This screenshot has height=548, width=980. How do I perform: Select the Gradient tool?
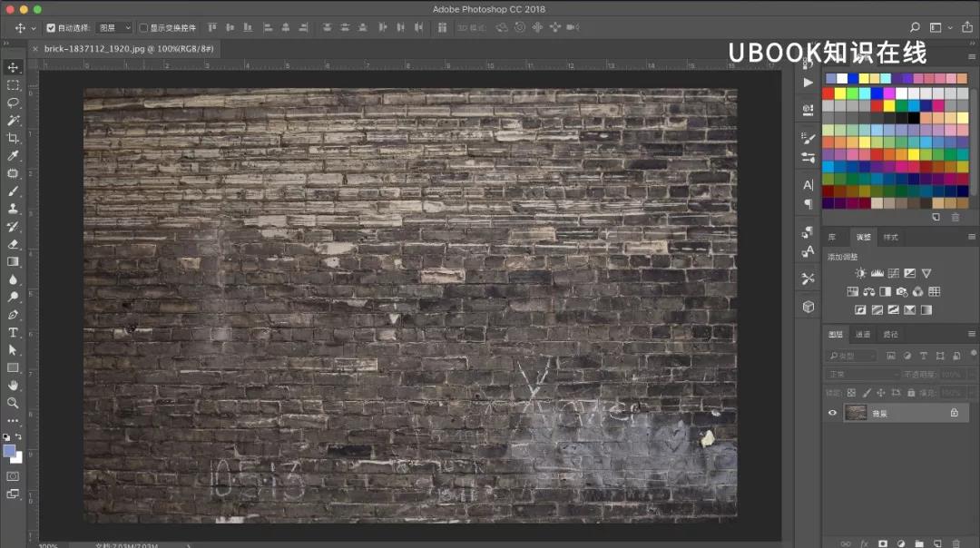[x=13, y=262]
